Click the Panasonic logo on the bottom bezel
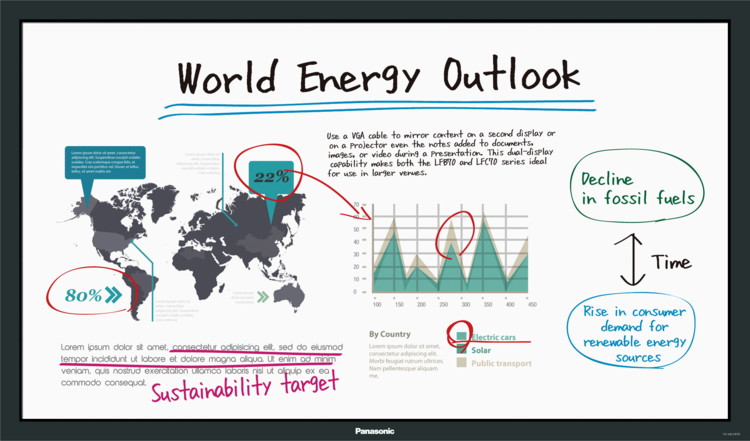 [x=375, y=430]
